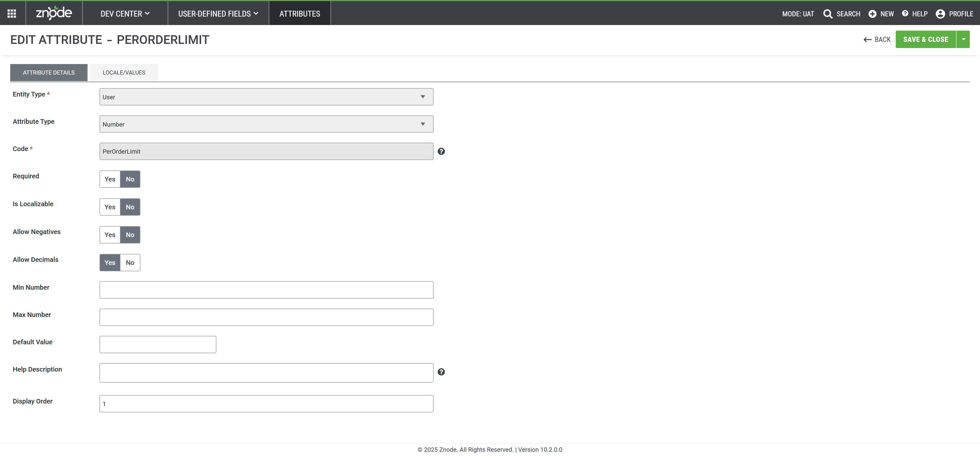The image size is (980, 465).
Task: Open the Profile user icon
Action: click(940, 14)
